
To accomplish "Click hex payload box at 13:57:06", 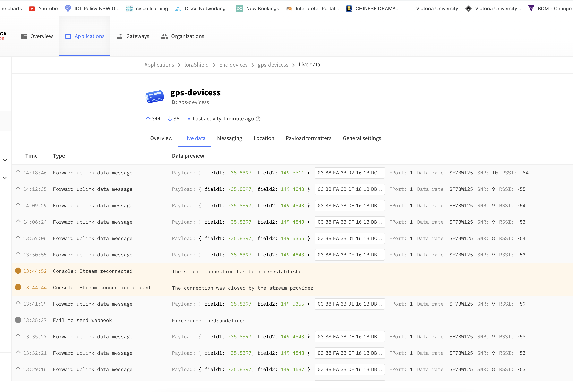I will coord(349,238).
